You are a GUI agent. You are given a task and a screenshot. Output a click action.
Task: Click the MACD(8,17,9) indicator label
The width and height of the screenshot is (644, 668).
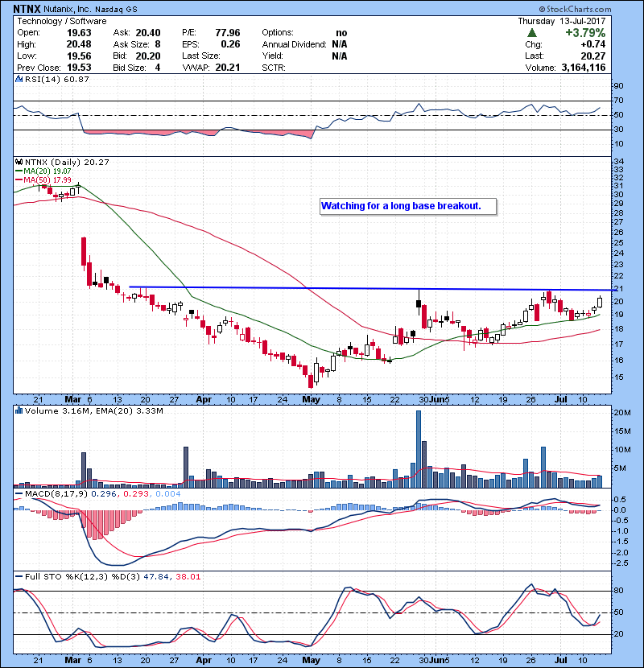click(x=56, y=494)
